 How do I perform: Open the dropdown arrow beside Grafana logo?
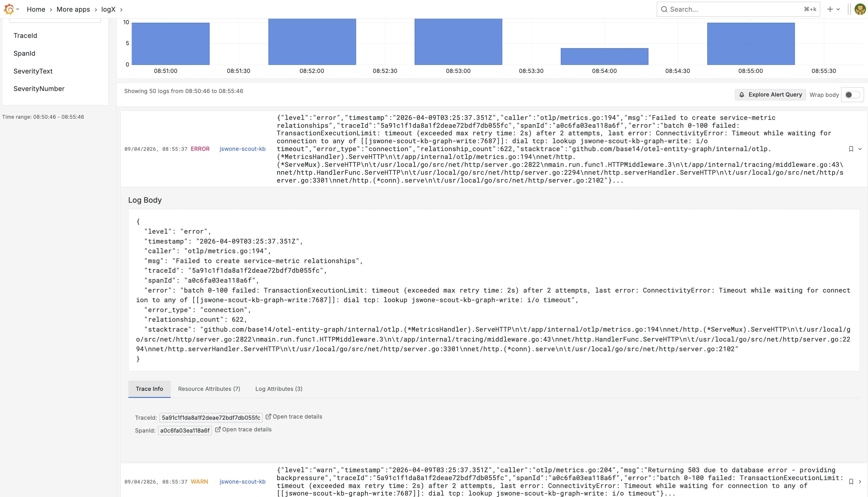pyautogui.click(x=18, y=9)
